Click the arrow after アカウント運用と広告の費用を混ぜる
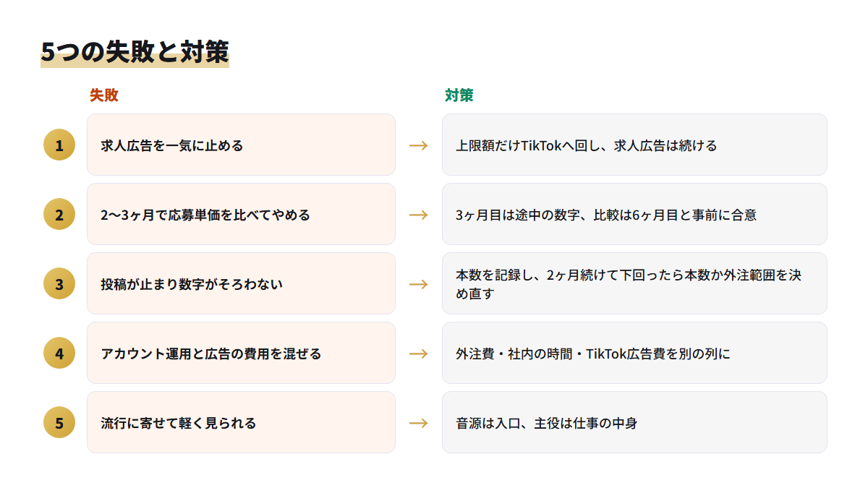Viewport: 868px width, 488px height. tap(419, 354)
